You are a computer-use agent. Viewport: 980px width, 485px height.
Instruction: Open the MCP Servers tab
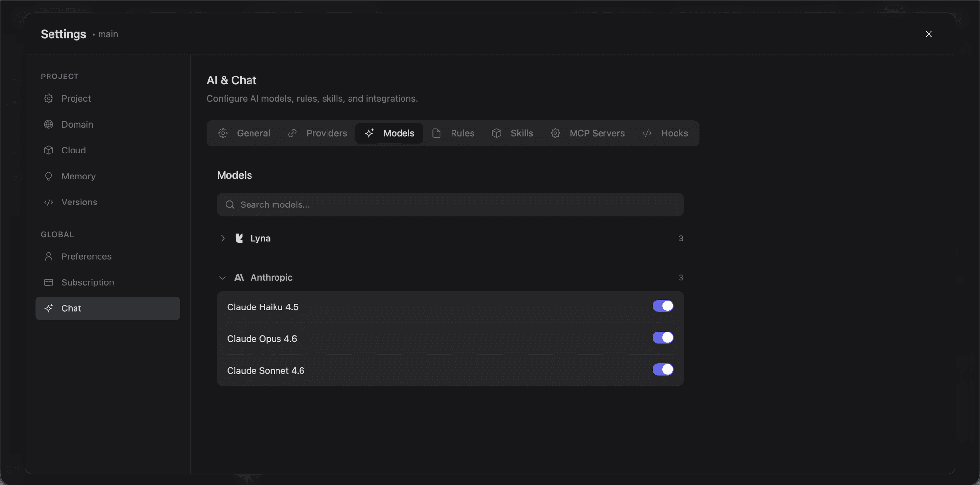coord(588,133)
